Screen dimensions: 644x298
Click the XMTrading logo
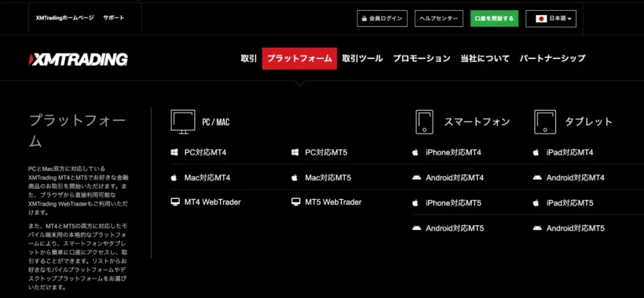click(78, 59)
